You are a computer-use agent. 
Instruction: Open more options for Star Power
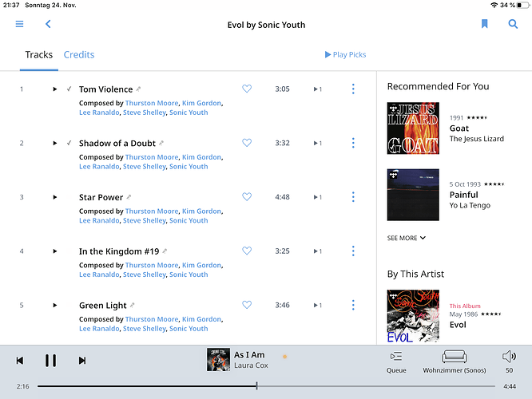tap(353, 196)
